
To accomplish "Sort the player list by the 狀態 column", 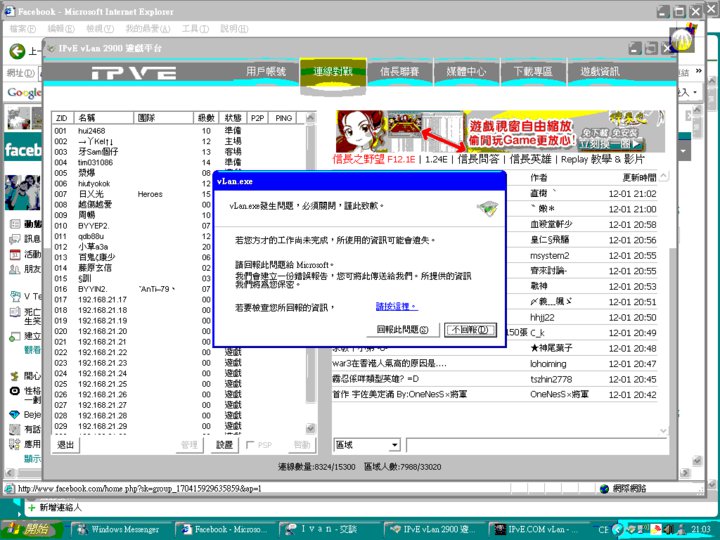I will tap(233, 118).
